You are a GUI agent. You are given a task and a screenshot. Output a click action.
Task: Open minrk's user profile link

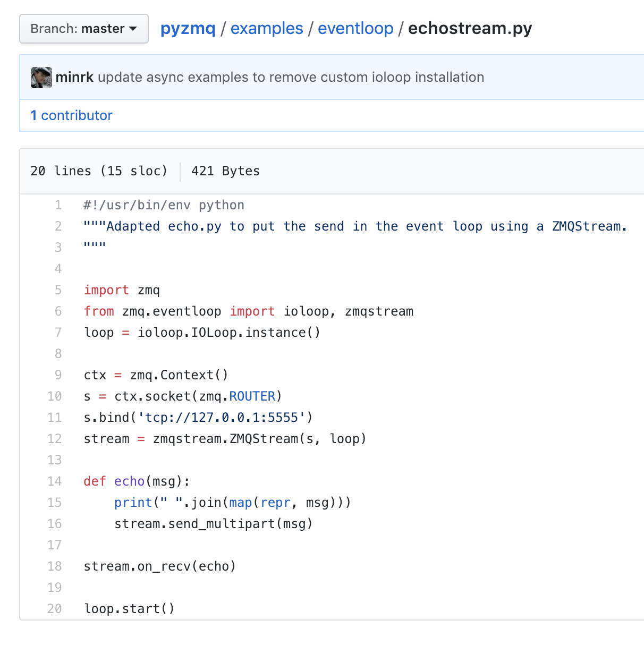click(74, 78)
